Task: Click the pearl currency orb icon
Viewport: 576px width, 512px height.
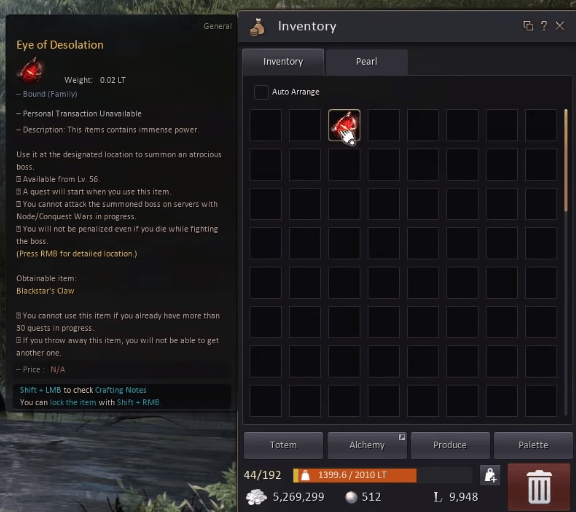Action: pyautogui.click(x=351, y=497)
